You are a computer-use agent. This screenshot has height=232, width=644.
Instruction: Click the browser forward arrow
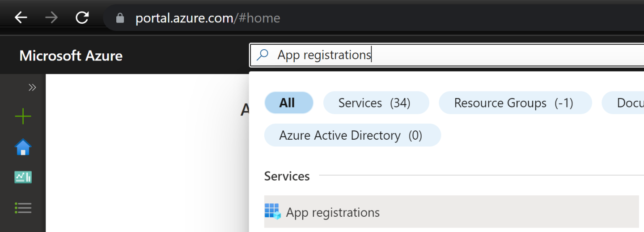(51, 18)
